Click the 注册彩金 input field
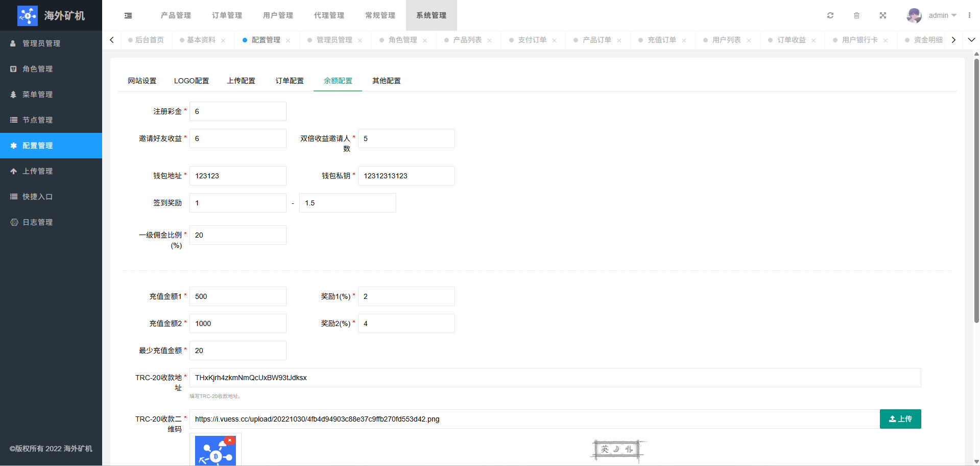 click(x=237, y=111)
